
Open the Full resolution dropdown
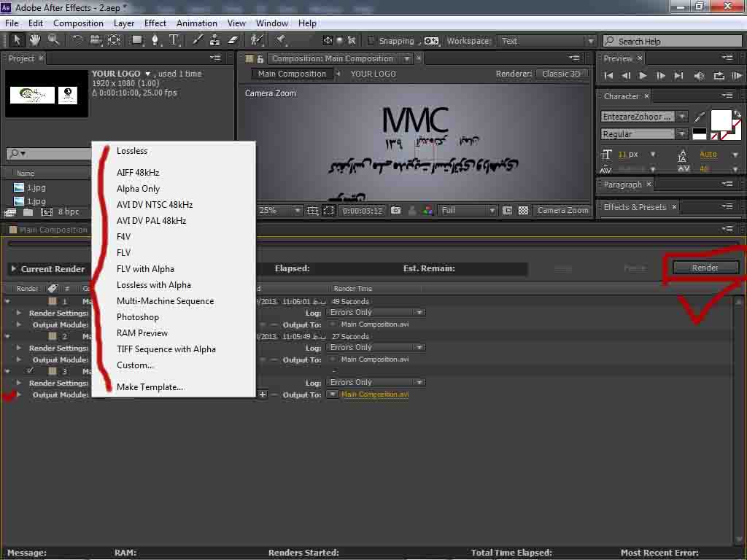468,210
